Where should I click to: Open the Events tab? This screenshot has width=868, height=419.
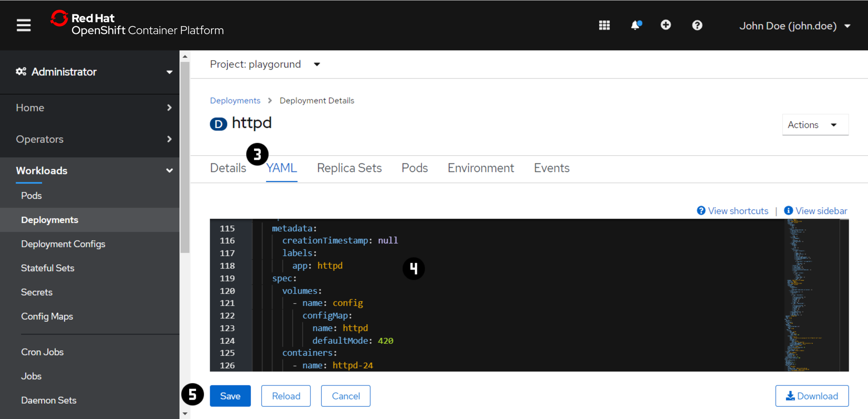551,168
